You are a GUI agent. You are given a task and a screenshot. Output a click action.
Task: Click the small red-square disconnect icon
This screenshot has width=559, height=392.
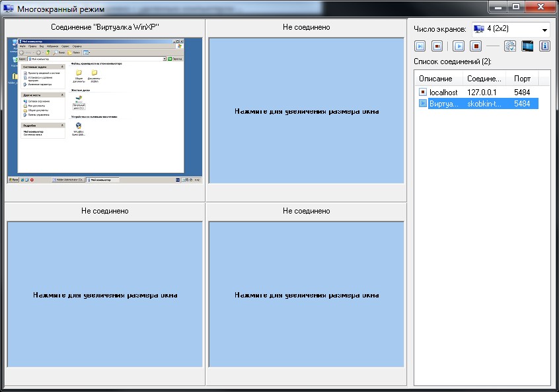437,46
